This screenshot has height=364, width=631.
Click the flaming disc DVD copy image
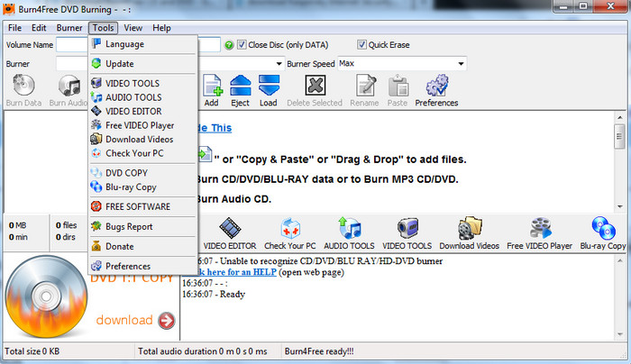pyautogui.click(x=46, y=296)
